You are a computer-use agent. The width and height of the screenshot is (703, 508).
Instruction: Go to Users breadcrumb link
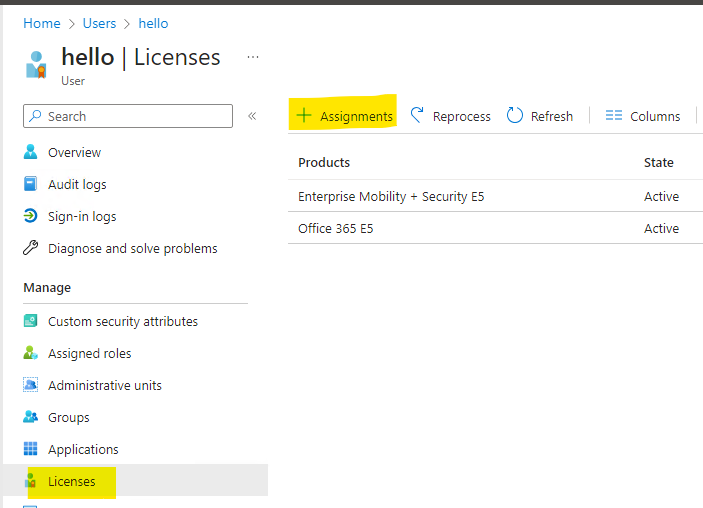99,23
